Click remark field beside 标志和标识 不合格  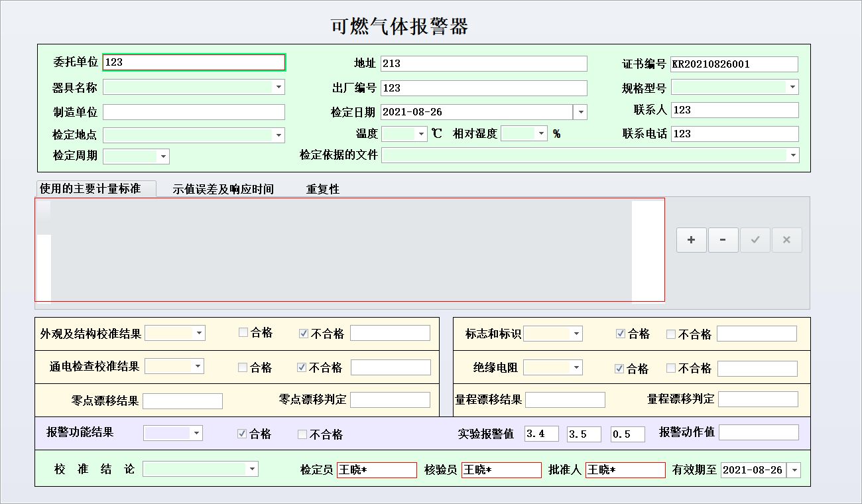pos(757,334)
